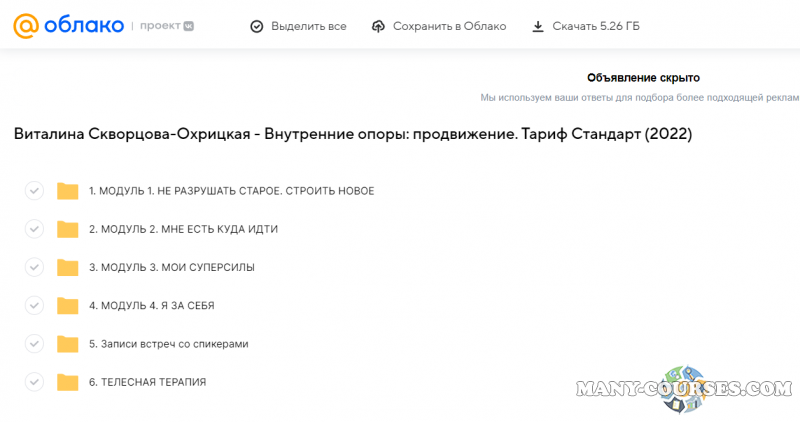The width and height of the screenshot is (800, 422).
Task: Open МОДУЛЬ 4. Я ЗА СЕБЯ entry
Action: click(151, 305)
